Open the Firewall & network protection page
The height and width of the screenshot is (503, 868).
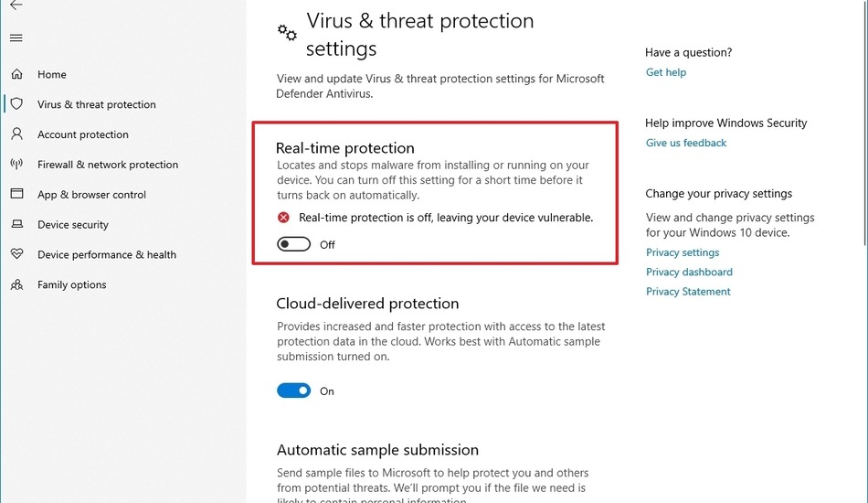click(x=108, y=165)
